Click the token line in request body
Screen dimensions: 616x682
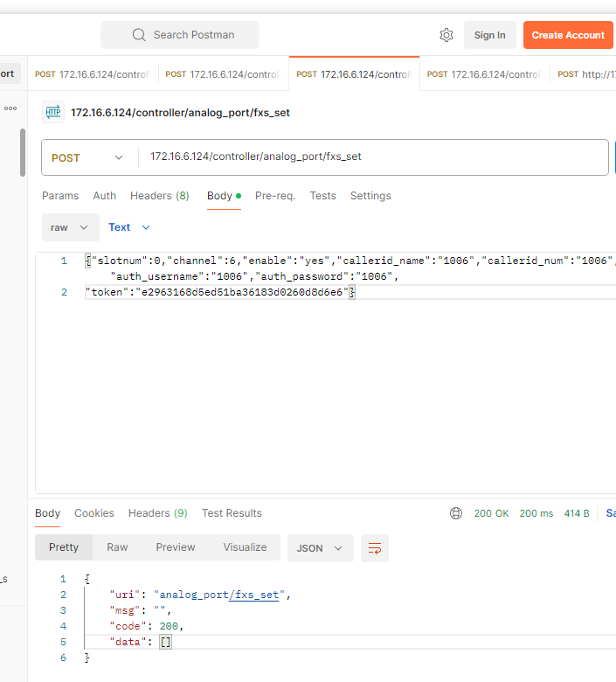[220, 292]
